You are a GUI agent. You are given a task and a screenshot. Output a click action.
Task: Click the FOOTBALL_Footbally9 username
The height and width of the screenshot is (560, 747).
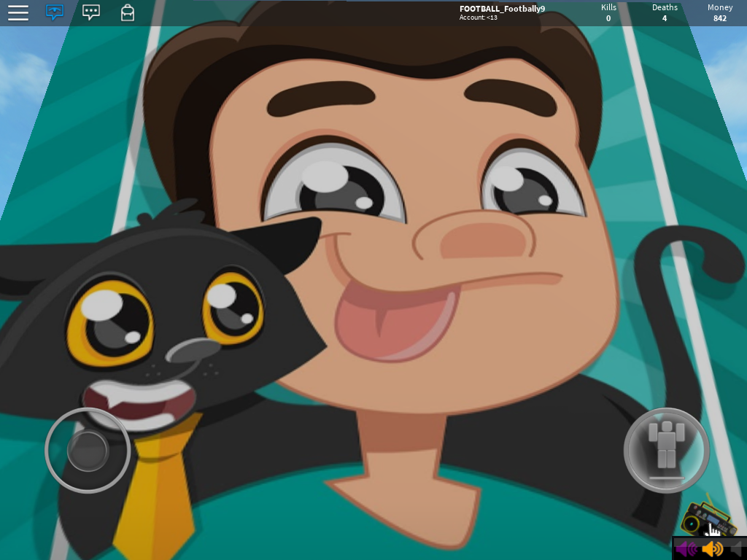pyautogui.click(x=502, y=9)
